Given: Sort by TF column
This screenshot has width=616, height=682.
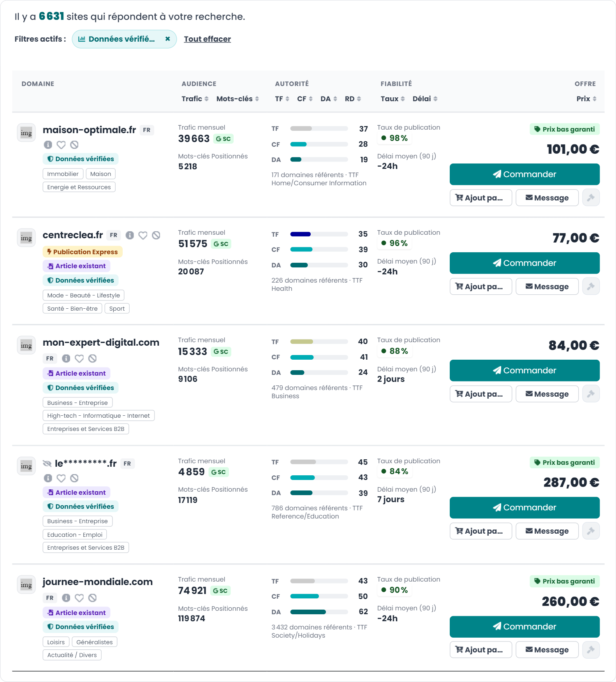Looking at the screenshot, I should [282, 99].
